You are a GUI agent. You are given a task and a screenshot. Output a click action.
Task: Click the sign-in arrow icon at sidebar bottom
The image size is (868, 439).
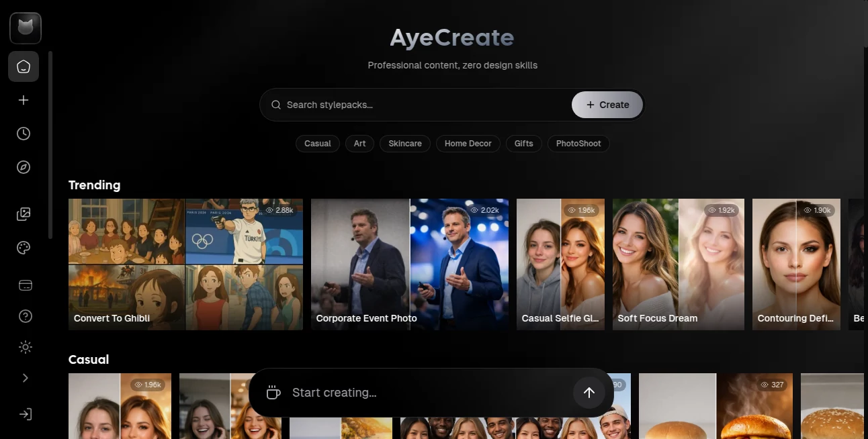point(25,413)
